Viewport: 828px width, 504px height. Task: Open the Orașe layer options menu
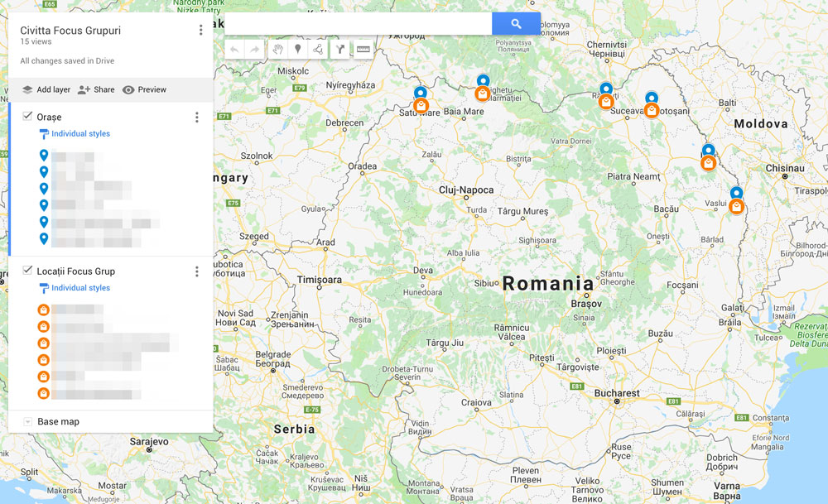pyautogui.click(x=197, y=118)
